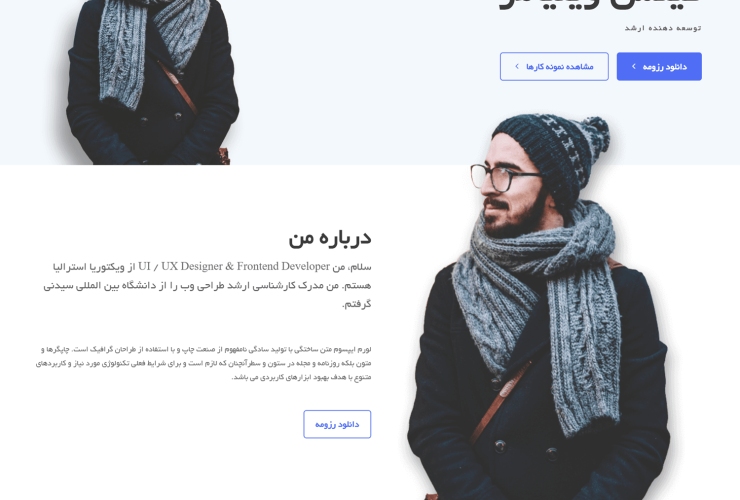Click the cropped portrait in the hero section
This screenshot has width=740, height=500.
pos(152,82)
